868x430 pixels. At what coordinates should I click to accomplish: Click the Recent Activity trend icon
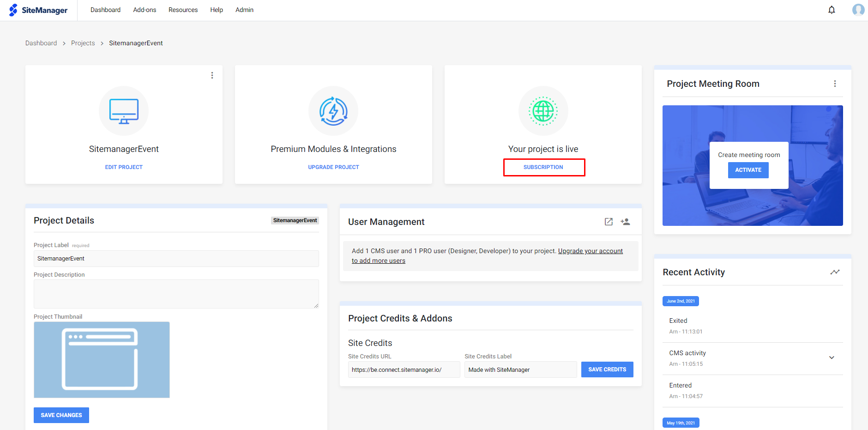pyautogui.click(x=835, y=272)
